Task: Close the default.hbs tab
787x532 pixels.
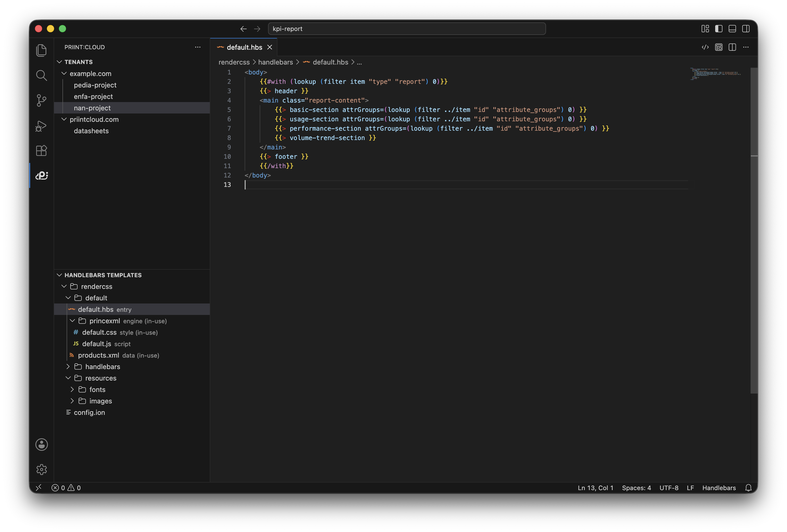Action: tap(270, 47)
